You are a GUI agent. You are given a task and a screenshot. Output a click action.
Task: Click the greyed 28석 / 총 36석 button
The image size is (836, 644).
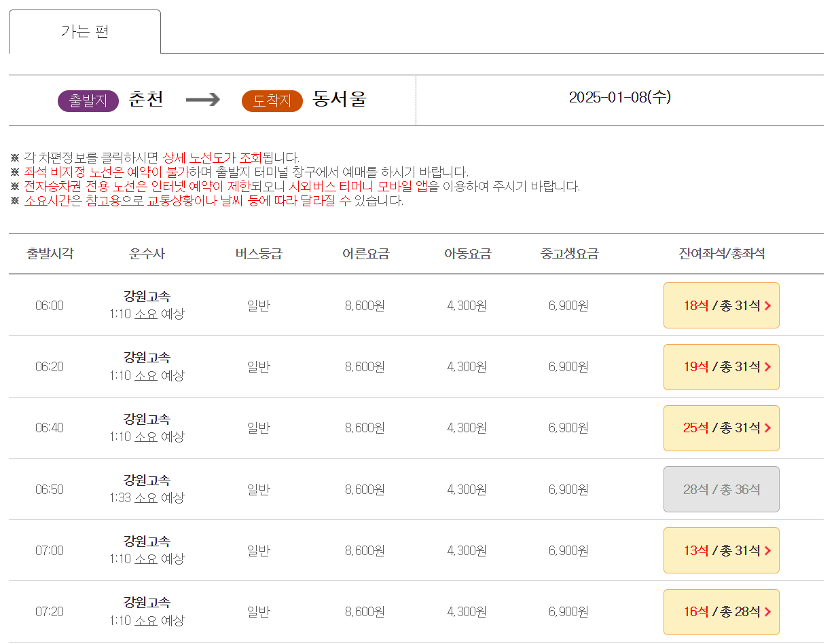[721, 489]
